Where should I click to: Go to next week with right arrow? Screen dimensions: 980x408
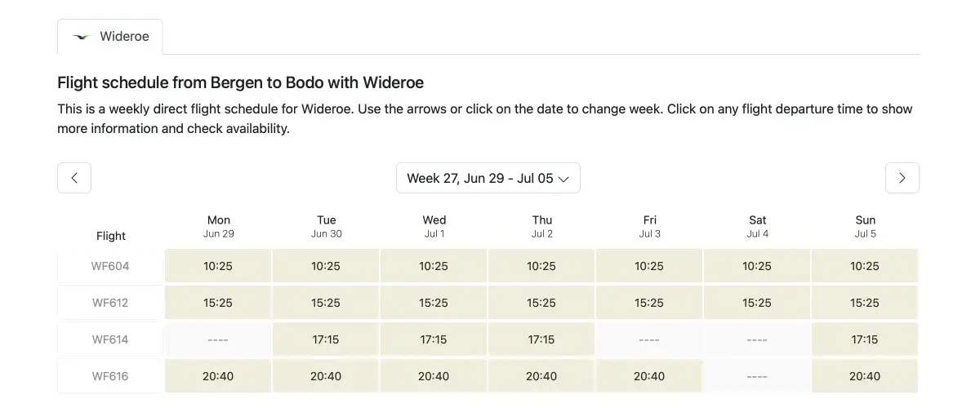click(902, 178)
